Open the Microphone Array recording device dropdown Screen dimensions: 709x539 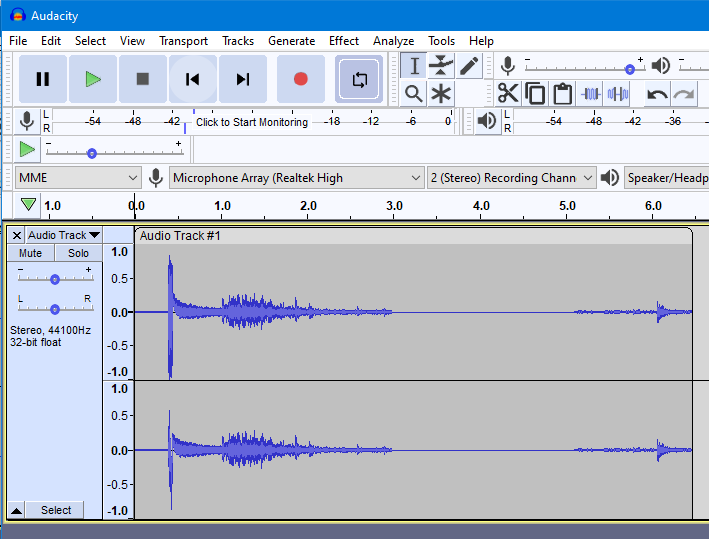[297, 178]
